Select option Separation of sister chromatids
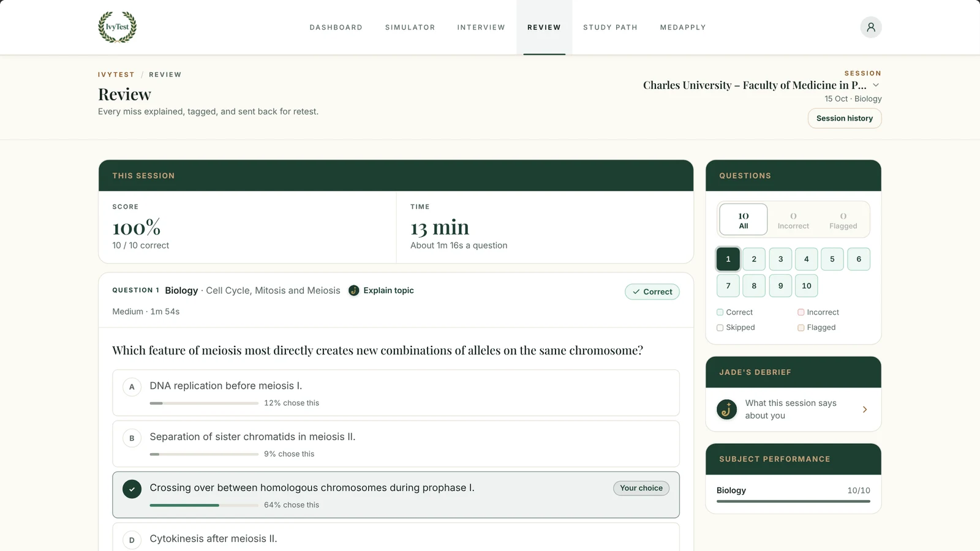 pyautogui.click(x=396, y=443)
